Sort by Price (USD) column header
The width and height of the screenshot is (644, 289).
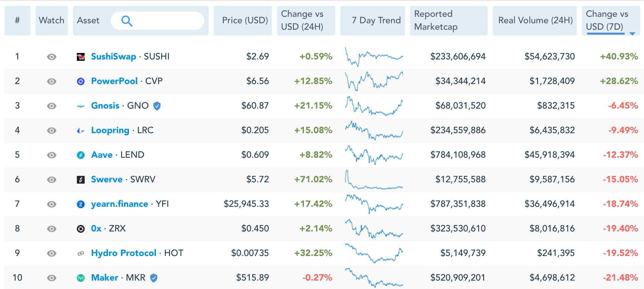(x=244, y=20)
